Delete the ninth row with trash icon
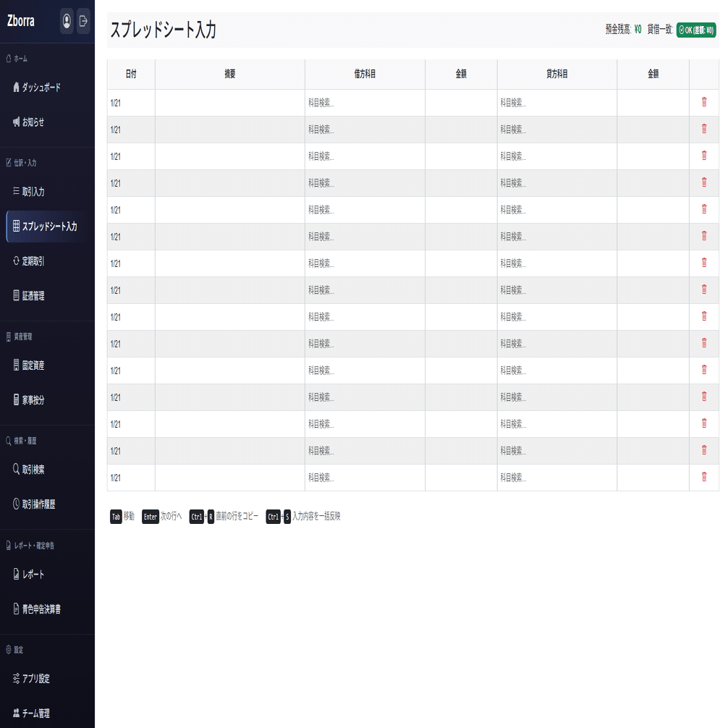Viewport: 728px width, 728px height. click(704, 317)
